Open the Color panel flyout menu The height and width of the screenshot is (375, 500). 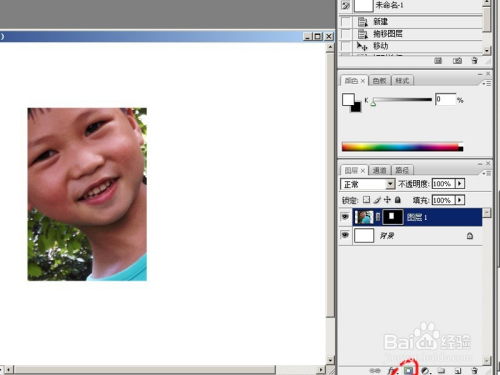click(x=487, y=83)
